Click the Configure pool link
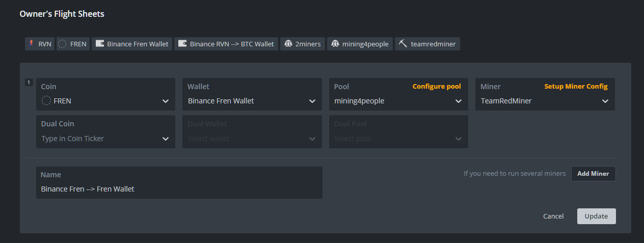The height and width of the screenshot is (243, 644). tap(436, 87)
